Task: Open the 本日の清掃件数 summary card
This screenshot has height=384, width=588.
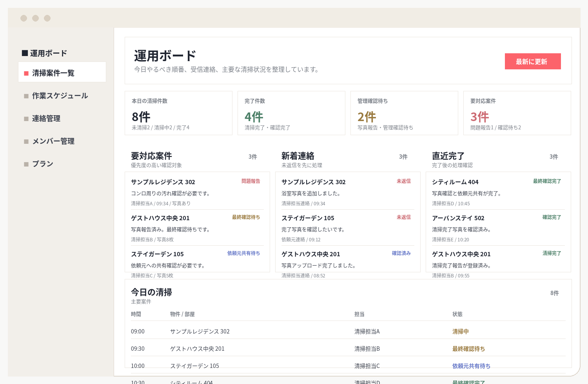Action: pyautogui.click(x=178, y=113)
